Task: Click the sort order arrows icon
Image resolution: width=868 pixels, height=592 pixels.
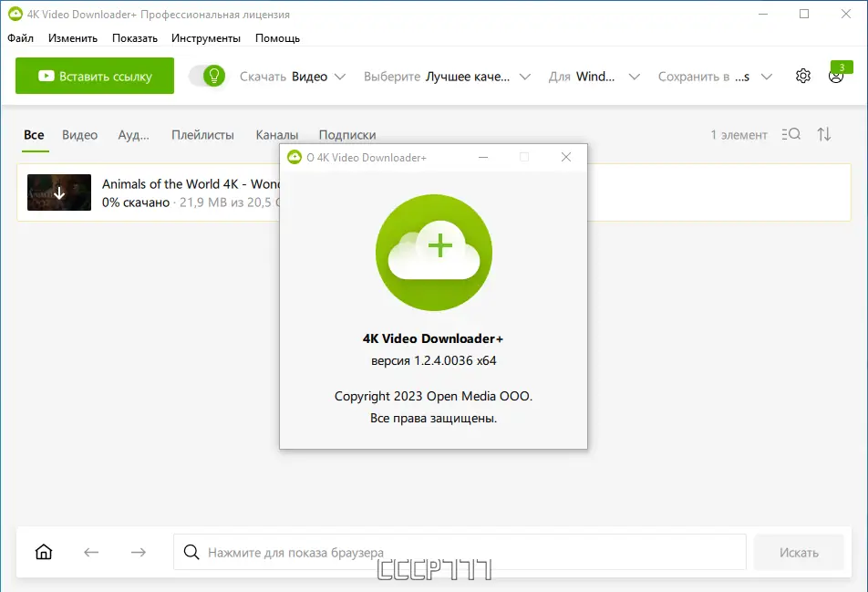Action: point(823,134)
